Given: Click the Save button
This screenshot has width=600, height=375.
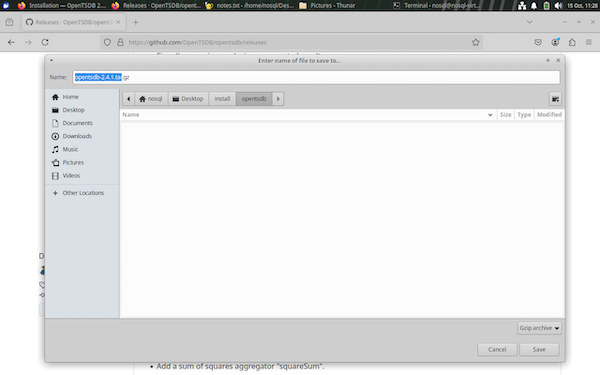Looking at the screenshot, I should point(539,349).
